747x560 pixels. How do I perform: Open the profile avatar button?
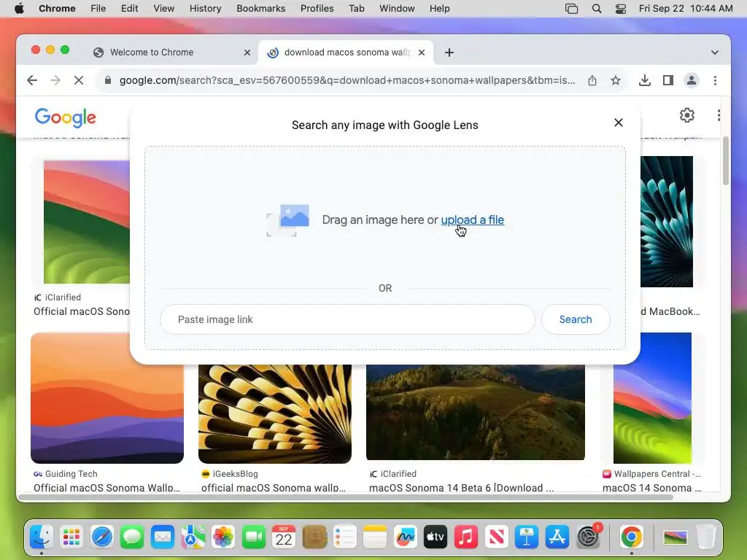pos(692,80)
